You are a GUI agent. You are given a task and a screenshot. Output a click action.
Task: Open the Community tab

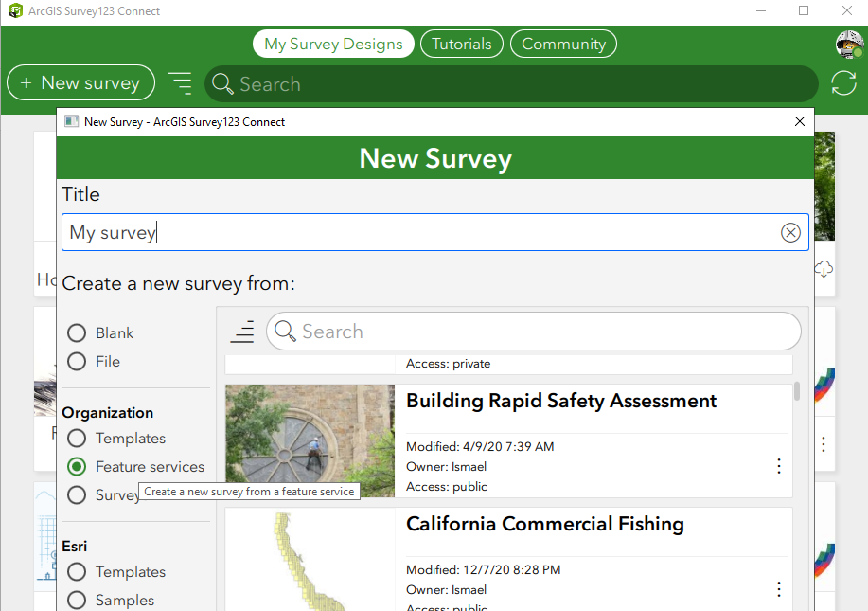(x=563, y=44)
